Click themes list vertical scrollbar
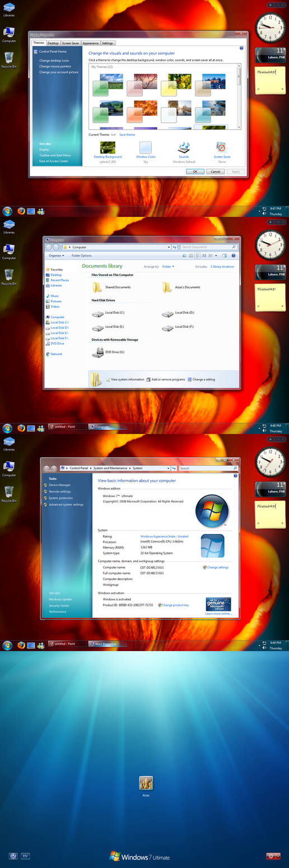The width and height of the screenshot is (289, 868). (x=239, y=96)
